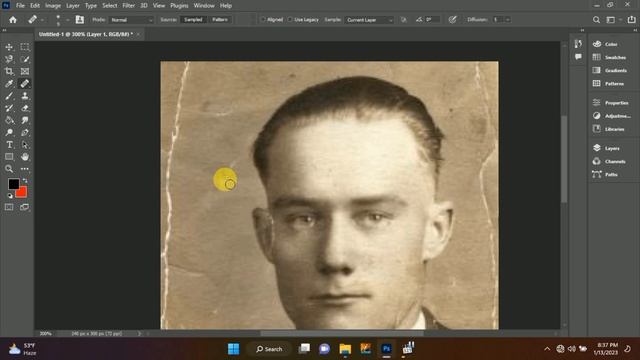Set Source to Pattern
640x360 pixels.
click(x=220, y=20)
